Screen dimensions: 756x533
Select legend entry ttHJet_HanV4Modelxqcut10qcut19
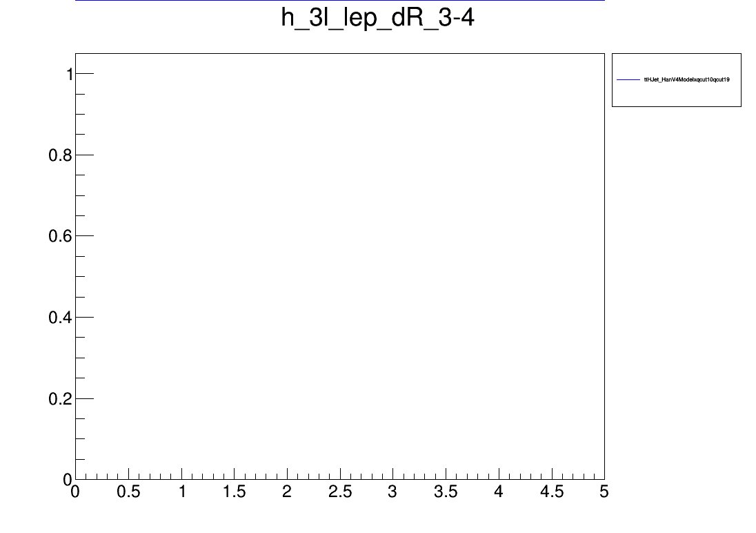(x=686, y=79)
